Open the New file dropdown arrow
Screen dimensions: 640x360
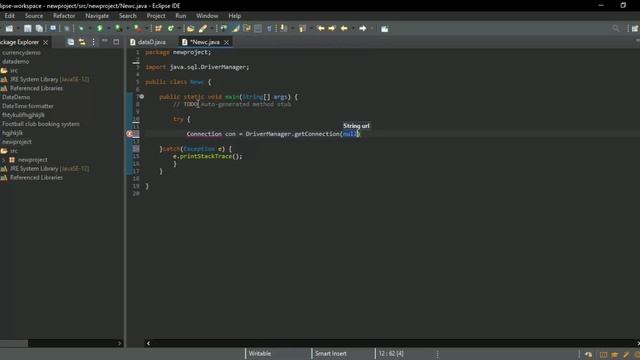click(18, 28)
